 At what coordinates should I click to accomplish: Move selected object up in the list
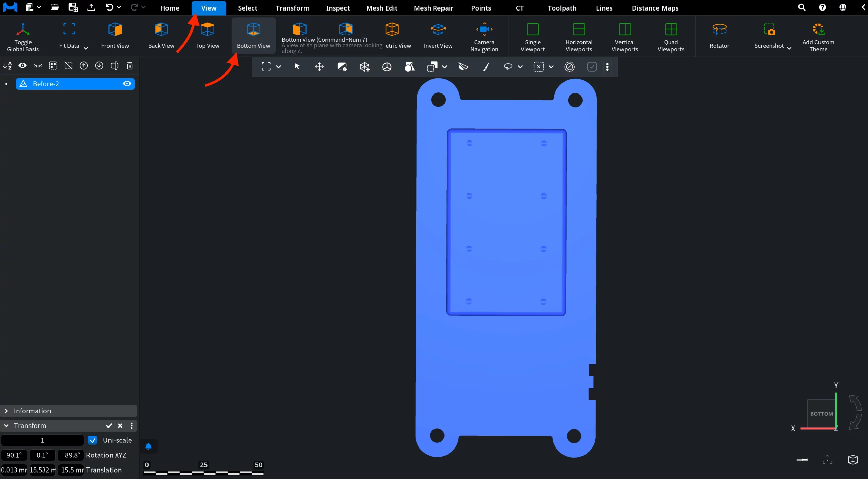coord(84,66)
